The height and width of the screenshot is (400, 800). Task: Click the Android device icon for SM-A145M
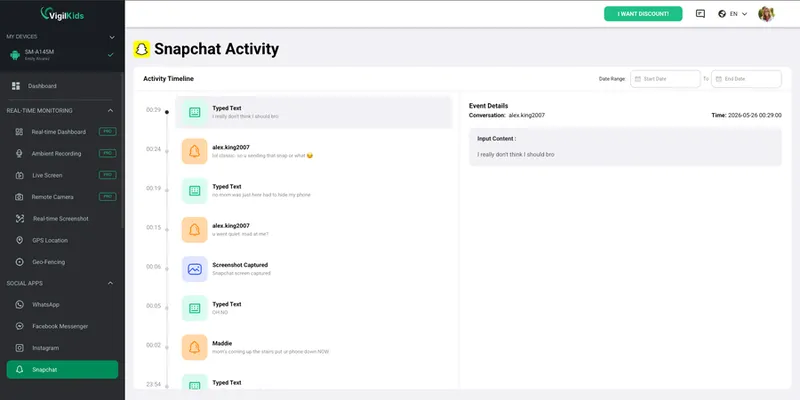point(15,55)
